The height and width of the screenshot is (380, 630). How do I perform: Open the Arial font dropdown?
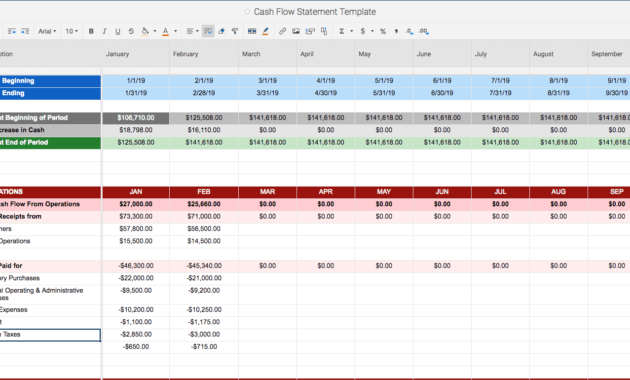(x=47, y=31)
